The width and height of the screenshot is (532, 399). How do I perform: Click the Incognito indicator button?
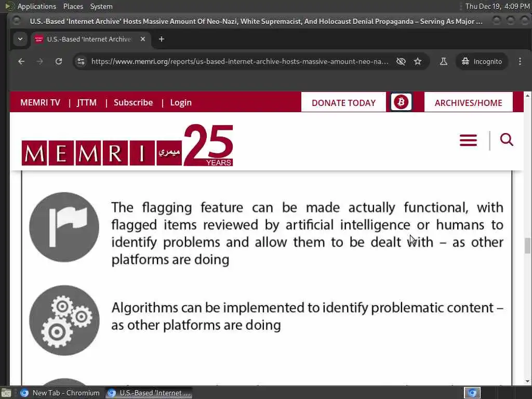coord(482,61)
